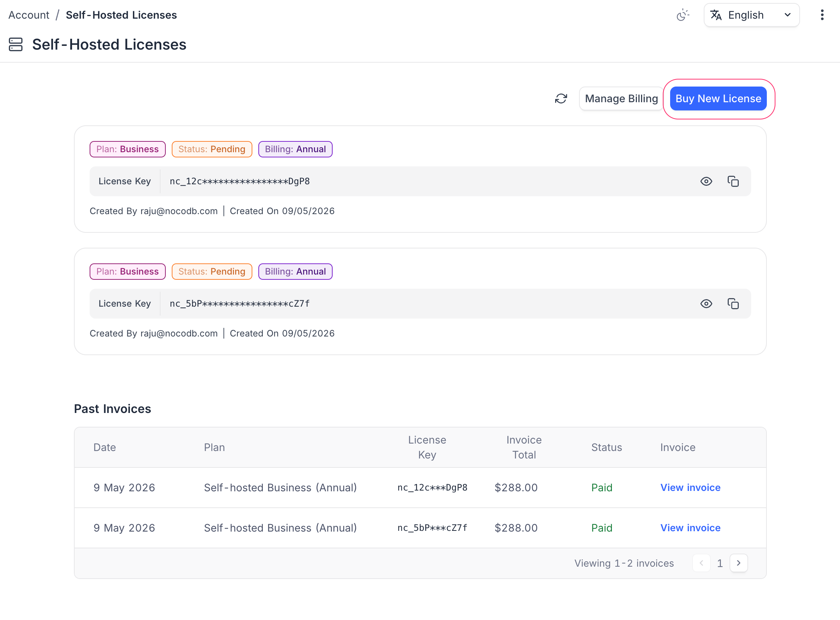The height and width of the screenshot is (620, 840).
Task: Go to the next invoices page
Action: (738, 563)
